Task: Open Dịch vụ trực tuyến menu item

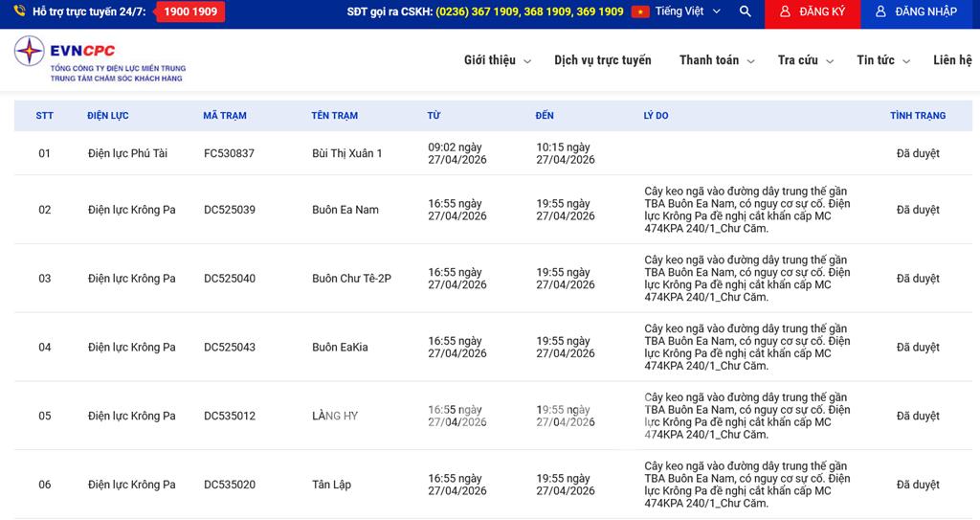Action: [x=602, y=60]
